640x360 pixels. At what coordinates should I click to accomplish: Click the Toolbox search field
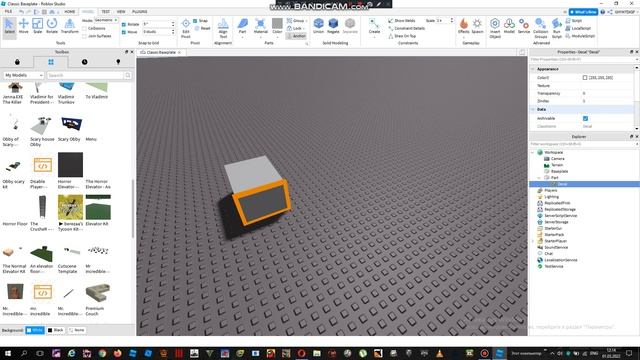pyautogui.click(x=85, y=75)
